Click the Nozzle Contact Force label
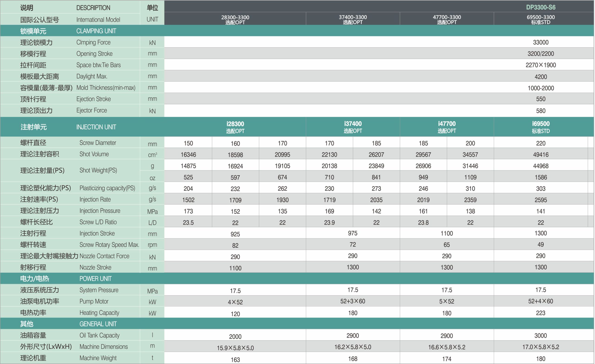Viewport: 595px width, 364px height. pos(104,256)
